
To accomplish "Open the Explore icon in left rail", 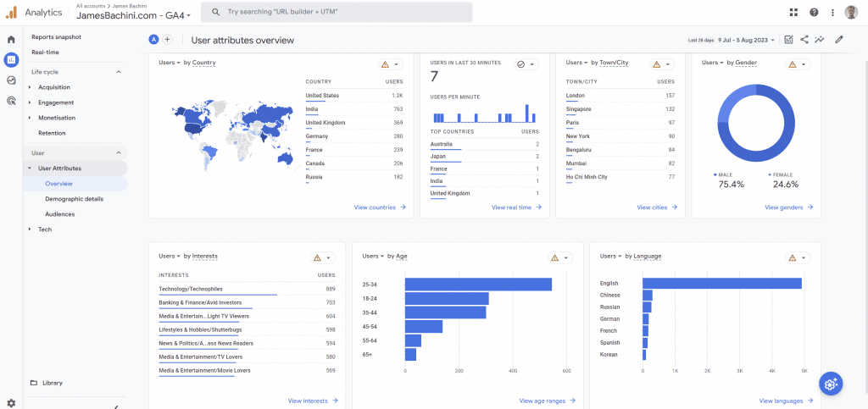I will click(11, 80).
